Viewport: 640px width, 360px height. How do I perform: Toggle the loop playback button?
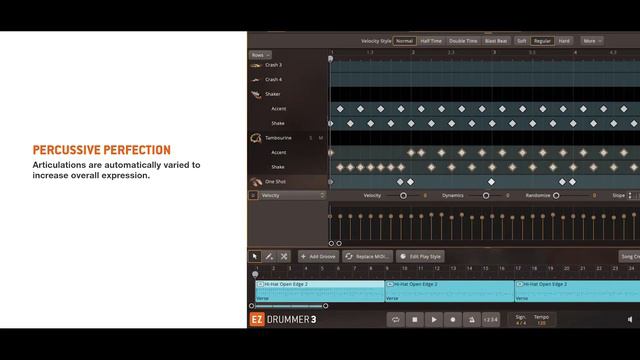pos(396,320)
